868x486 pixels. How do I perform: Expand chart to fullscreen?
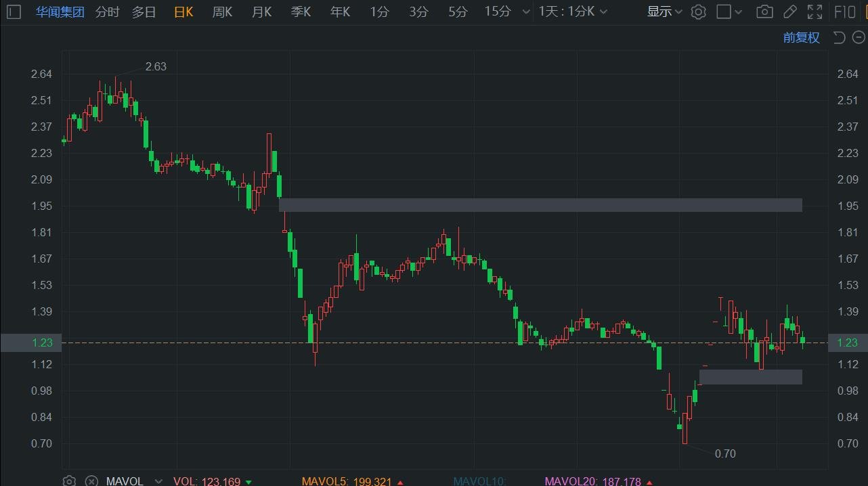click(815, 12)
